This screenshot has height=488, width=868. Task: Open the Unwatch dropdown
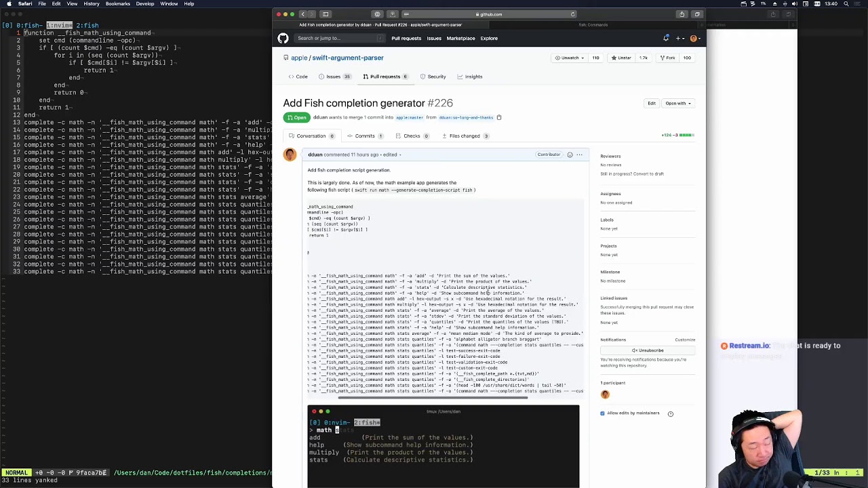570,58
